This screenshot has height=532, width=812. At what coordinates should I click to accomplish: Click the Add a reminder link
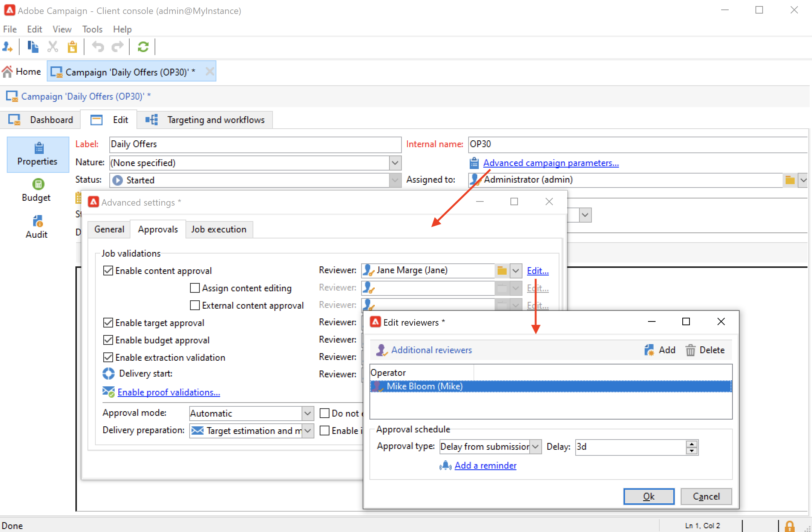[485, 466]
